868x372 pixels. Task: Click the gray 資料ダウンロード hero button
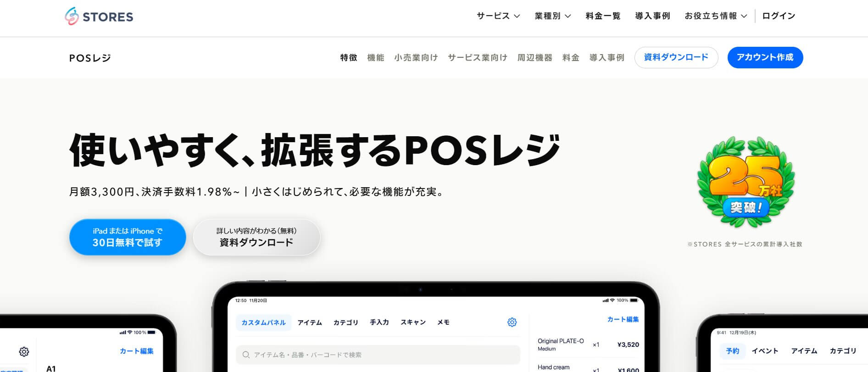(256, 237)
